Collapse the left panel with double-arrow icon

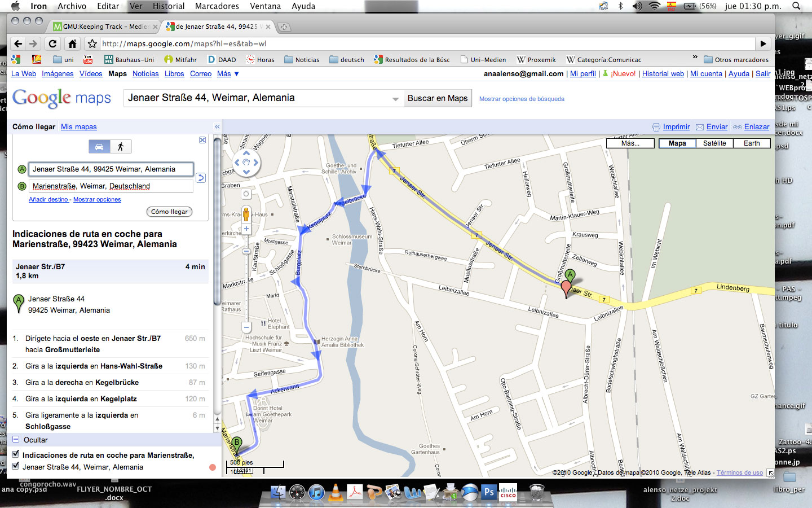[x=217, y=127]
